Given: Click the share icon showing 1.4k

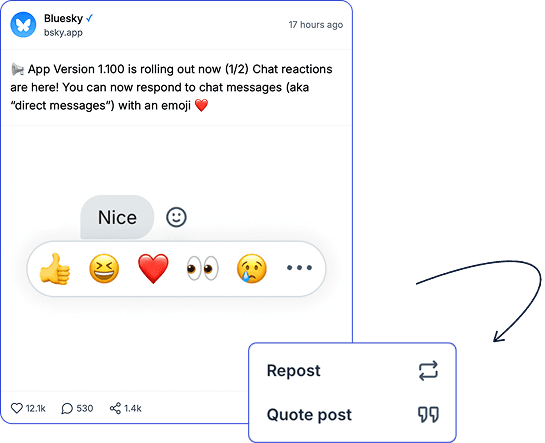Looking at the screenshot, I should [115, 408].
